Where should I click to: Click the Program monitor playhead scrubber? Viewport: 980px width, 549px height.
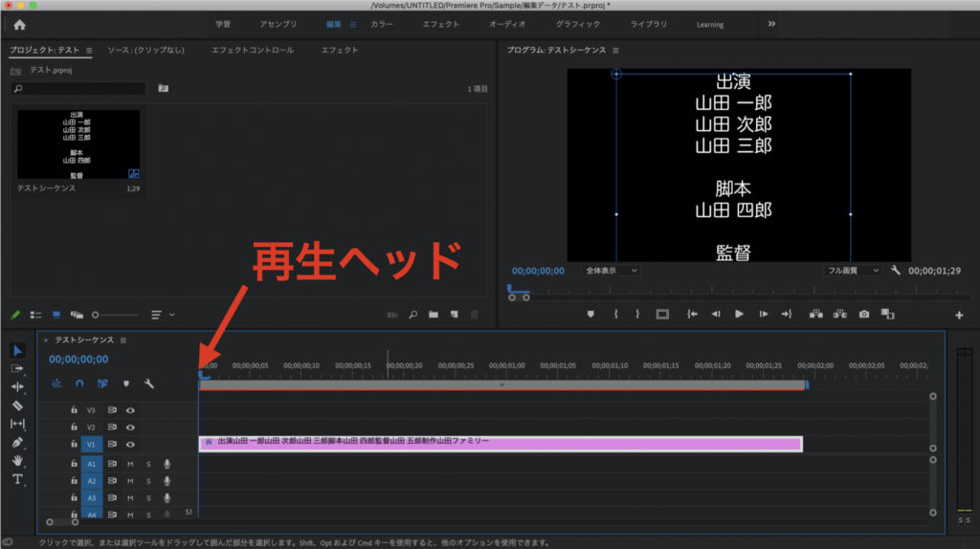click(510, 289)
